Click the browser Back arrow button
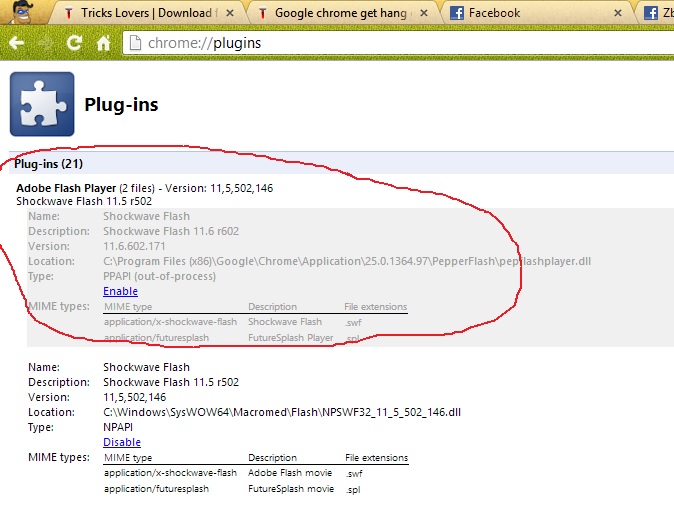 (x=16, y=43)
